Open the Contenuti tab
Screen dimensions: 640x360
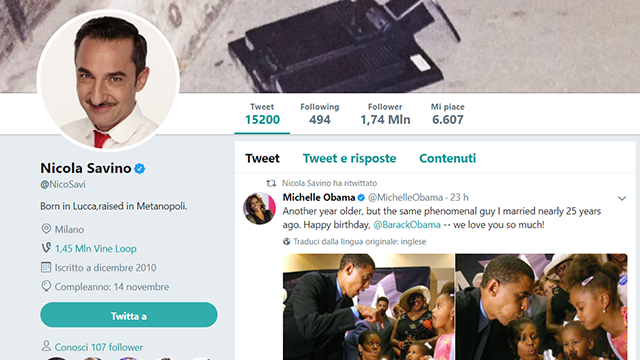point(448,158)
